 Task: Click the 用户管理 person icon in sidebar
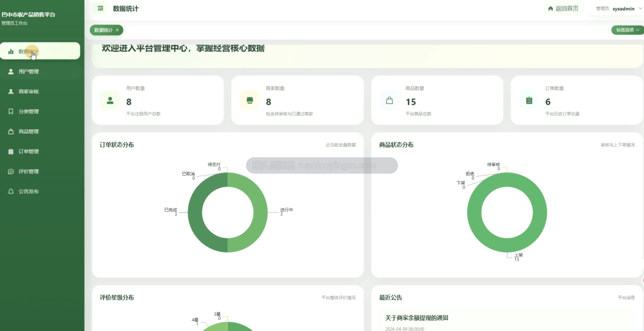[11, 72]
